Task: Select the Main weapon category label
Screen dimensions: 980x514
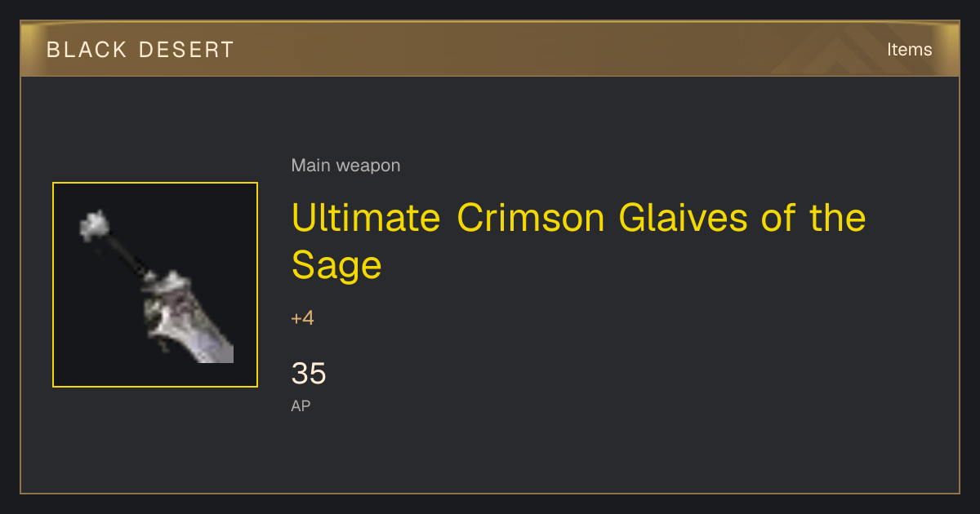Action: pos(345,166)
